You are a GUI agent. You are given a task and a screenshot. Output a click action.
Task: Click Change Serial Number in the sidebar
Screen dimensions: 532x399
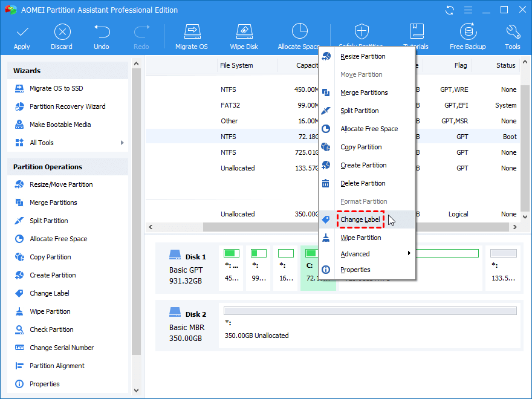[62, 348]
